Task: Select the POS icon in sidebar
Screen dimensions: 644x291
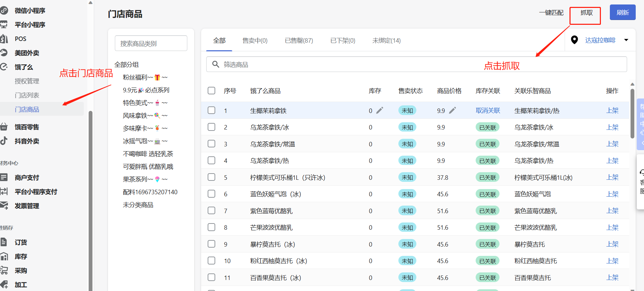Action: tap(4, 39)
